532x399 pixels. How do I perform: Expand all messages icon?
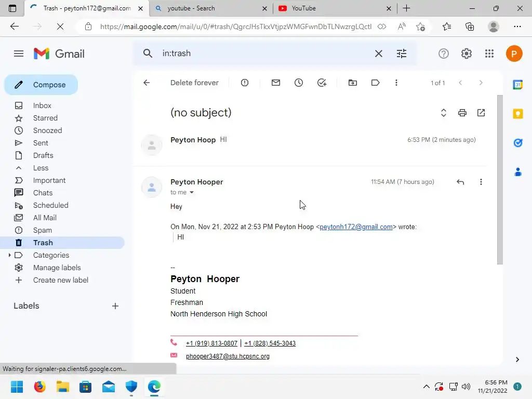444,113
